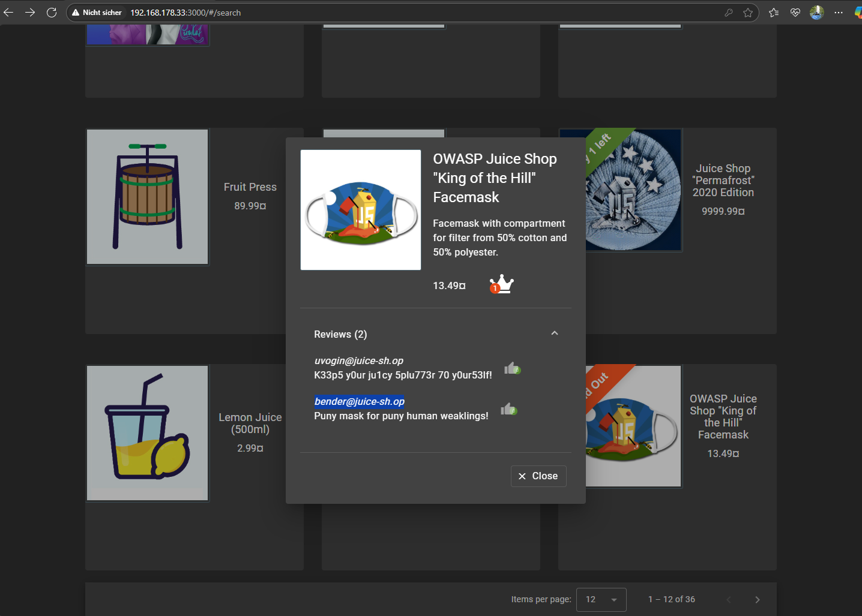Open the browser profile avatar

pyautogui.click(x=816, y=12)
